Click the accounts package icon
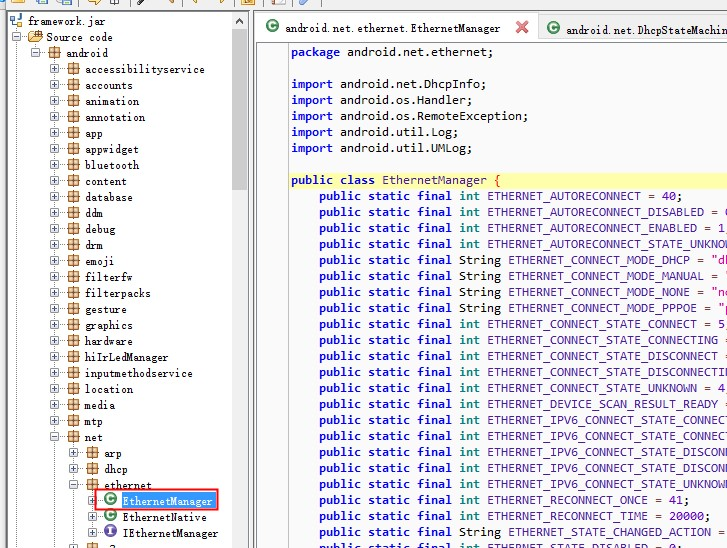The width and height of the screenshot is (727, 548). (x=73, y=84)
